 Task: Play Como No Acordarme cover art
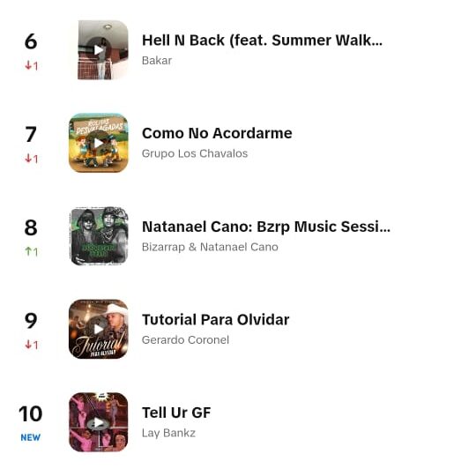click(x=99, y=143)
